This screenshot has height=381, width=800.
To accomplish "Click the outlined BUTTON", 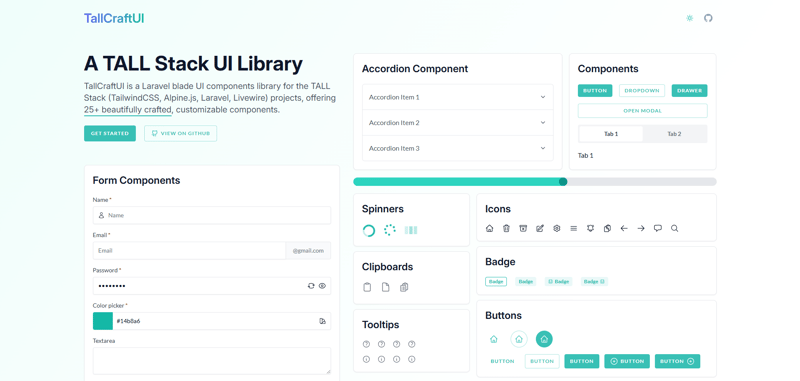I will (x=542, y=361).
